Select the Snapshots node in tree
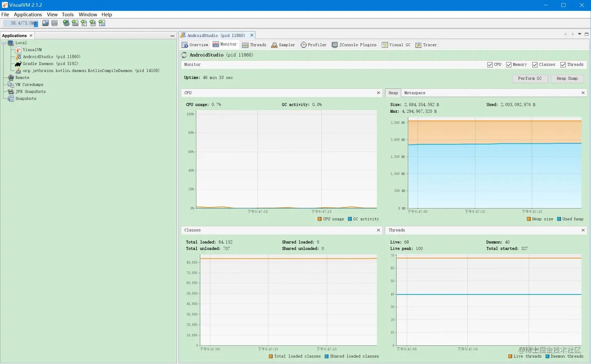The height and width of the screenshot is (364, 591). (22, 99)
